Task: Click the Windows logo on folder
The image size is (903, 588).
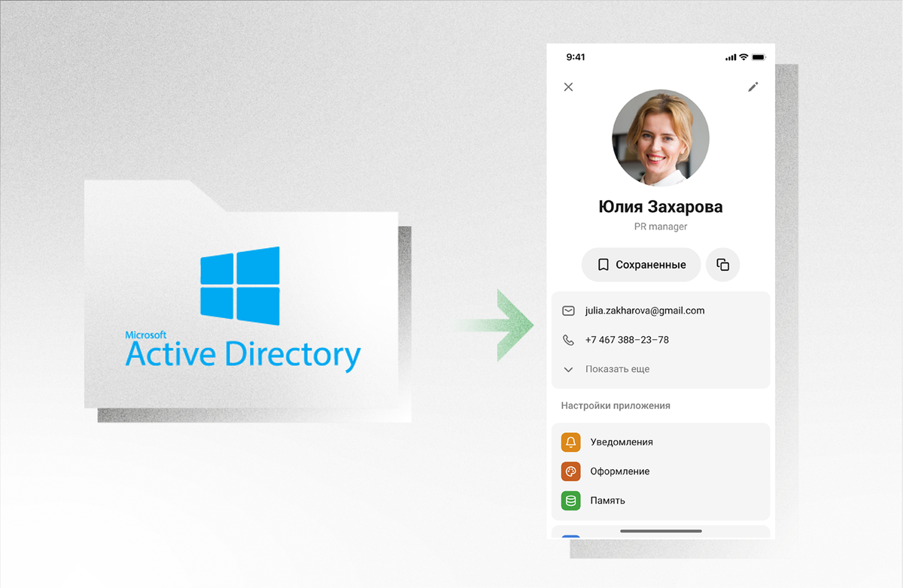Action: click(240, 286)
